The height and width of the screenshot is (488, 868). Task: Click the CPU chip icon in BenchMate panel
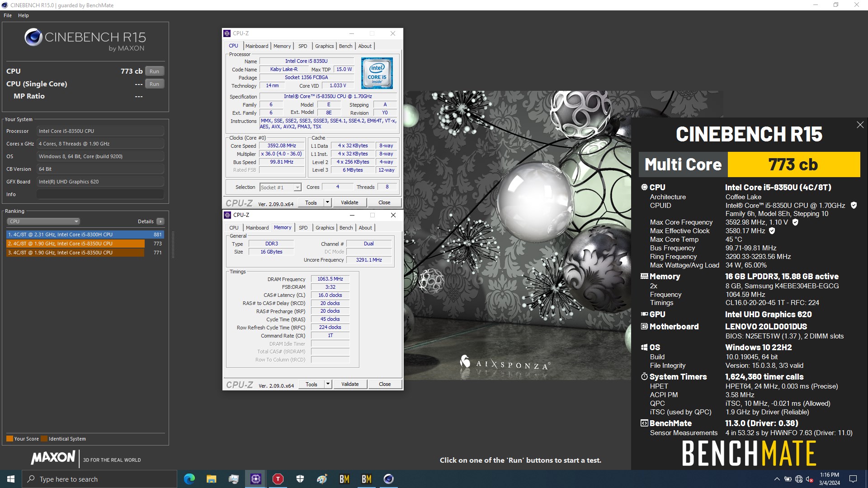click(x=644, y=187)
